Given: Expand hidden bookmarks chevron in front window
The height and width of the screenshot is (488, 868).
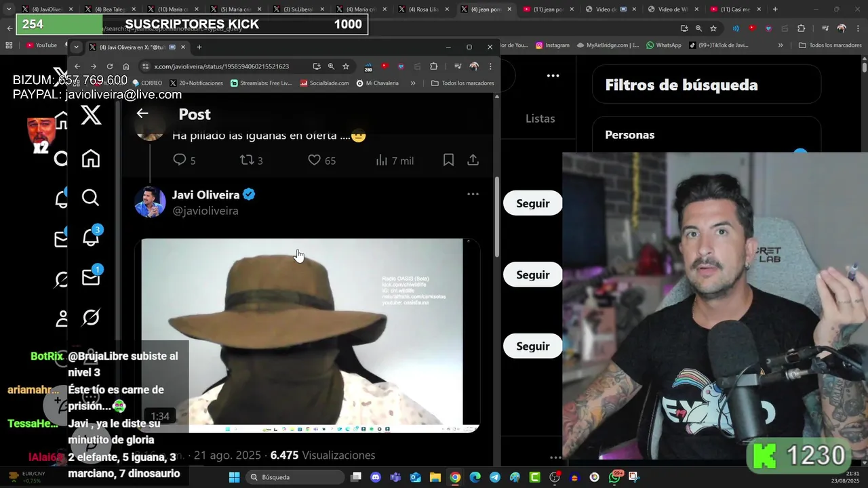Looking at the screenshot, I should (x=413, y=83).
